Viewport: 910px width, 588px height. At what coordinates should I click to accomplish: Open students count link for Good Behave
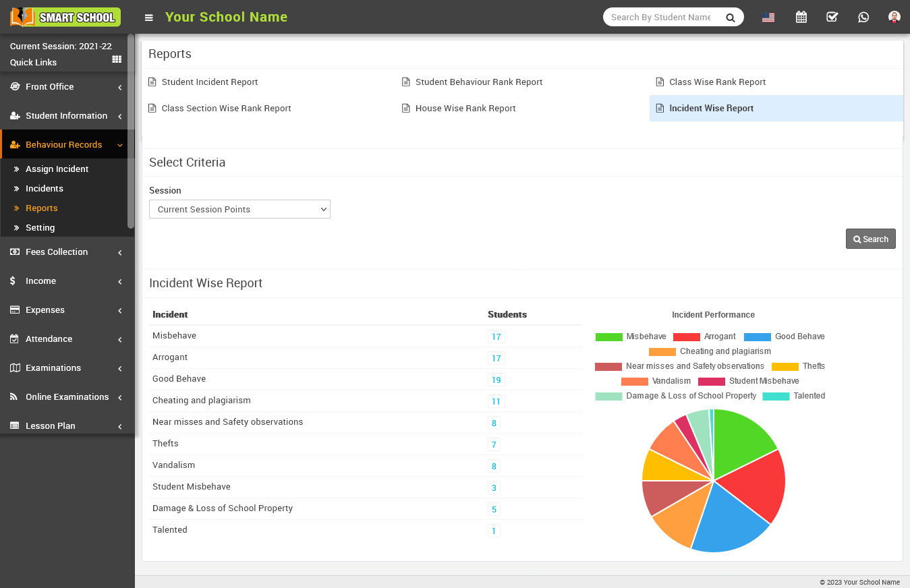496,380
